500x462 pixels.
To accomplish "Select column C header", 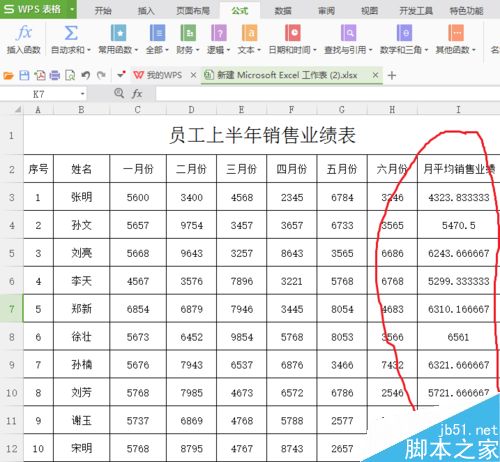I will pos(138,110).
